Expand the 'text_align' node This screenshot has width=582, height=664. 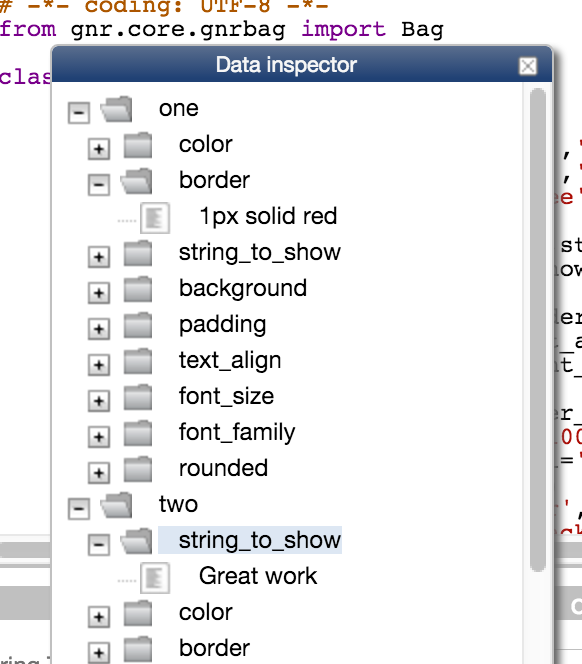pyautogui.click(x=99, y=365)
